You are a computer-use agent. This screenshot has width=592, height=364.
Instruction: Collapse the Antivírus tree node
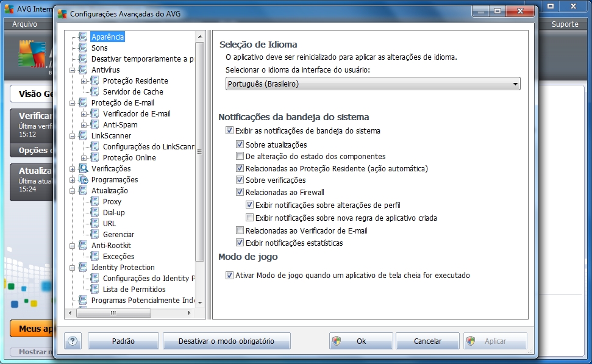click(x=73, y=70)
